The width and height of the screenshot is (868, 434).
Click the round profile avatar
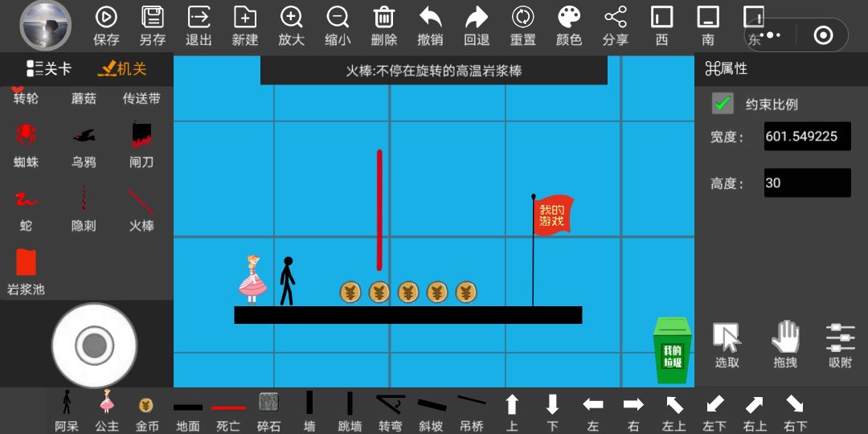(45, 26)
